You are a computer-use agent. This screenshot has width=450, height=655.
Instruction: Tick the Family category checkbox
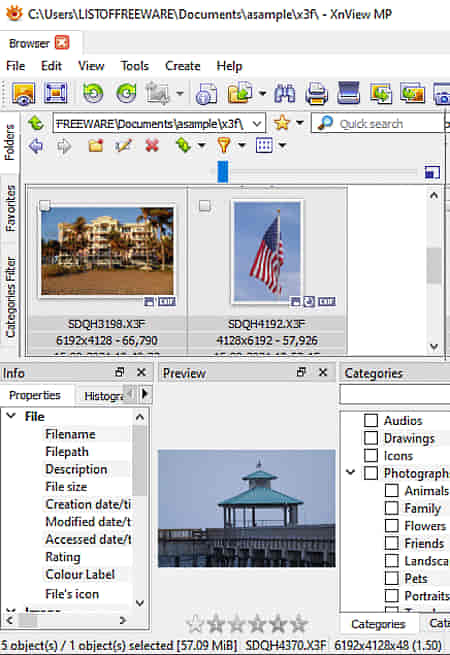[x=392, y=508]
